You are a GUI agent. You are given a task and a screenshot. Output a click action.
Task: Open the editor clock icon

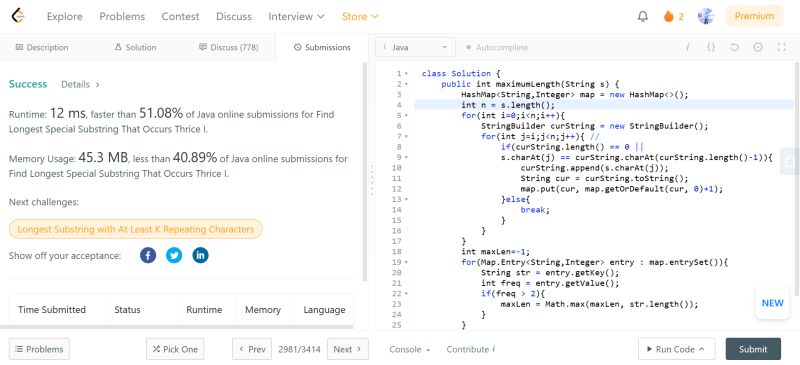pos(758,47)
